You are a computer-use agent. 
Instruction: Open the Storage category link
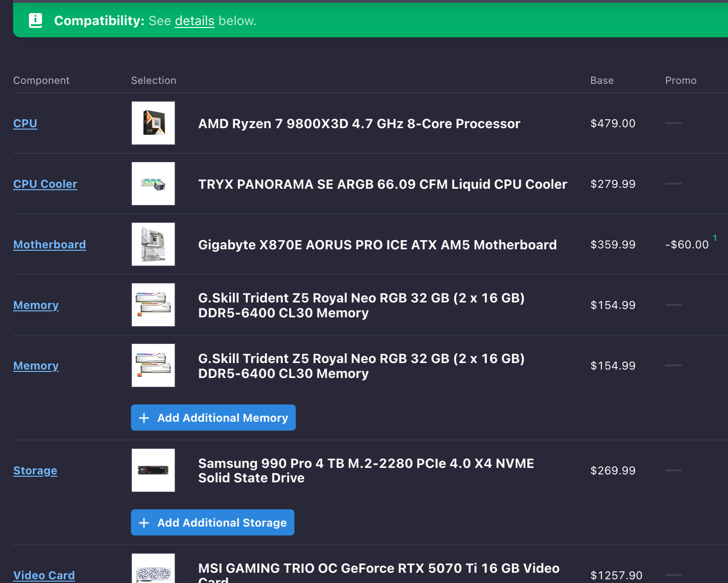pyautogui.click(x=35, y=471)
